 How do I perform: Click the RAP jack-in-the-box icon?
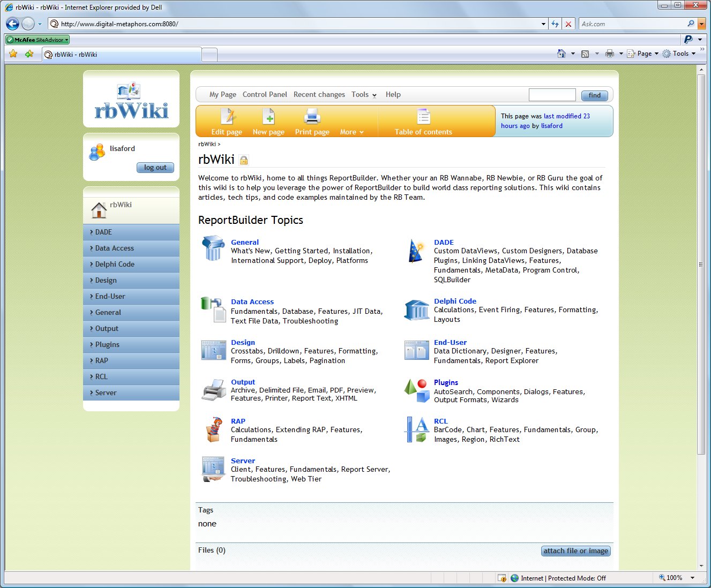214,429
